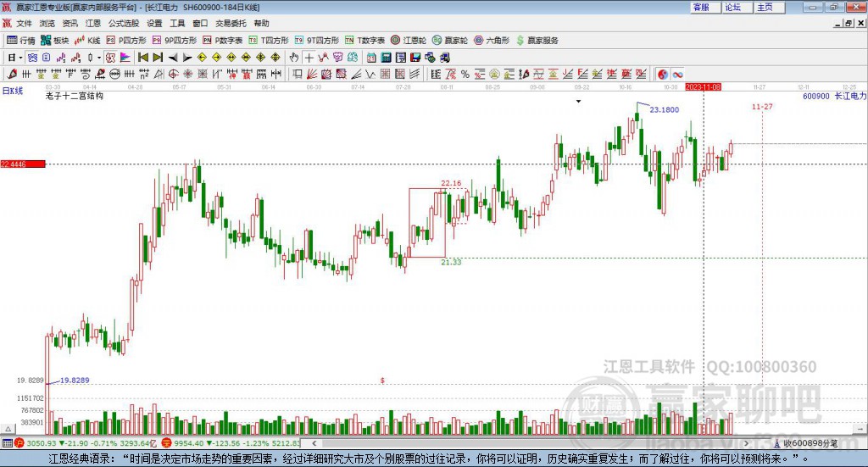Viewport: 868px width, 467px height.
Task: Open the 浏览 menu
Action: [47, 23]
